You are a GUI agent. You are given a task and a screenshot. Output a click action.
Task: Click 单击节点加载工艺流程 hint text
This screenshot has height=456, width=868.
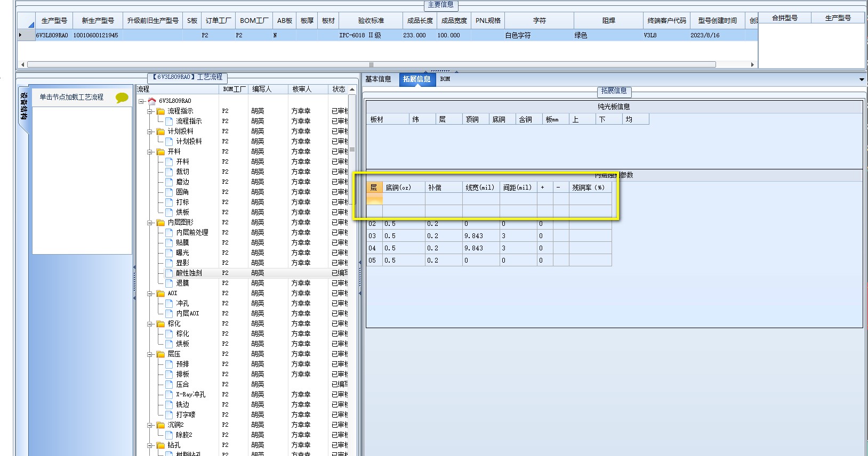pos(71,97)
